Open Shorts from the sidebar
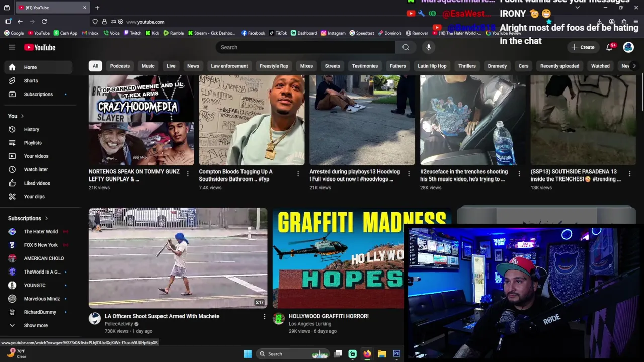The image size is (644, 362). 39,80
